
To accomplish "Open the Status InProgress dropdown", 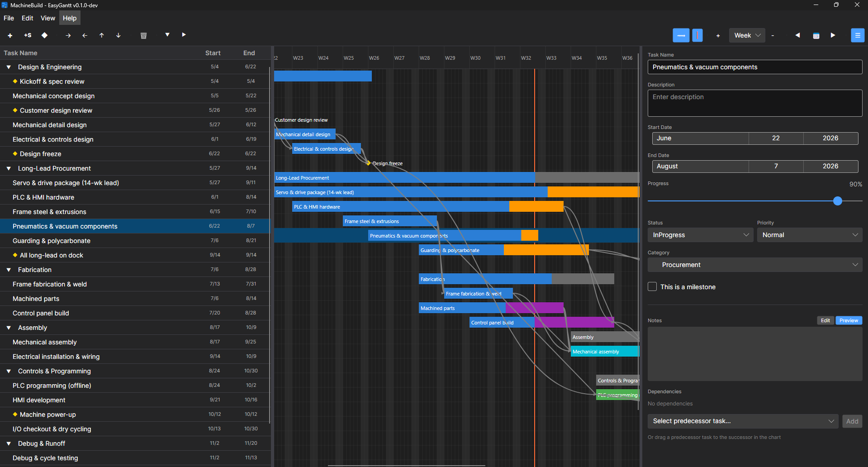I will (x=700, y=235).
